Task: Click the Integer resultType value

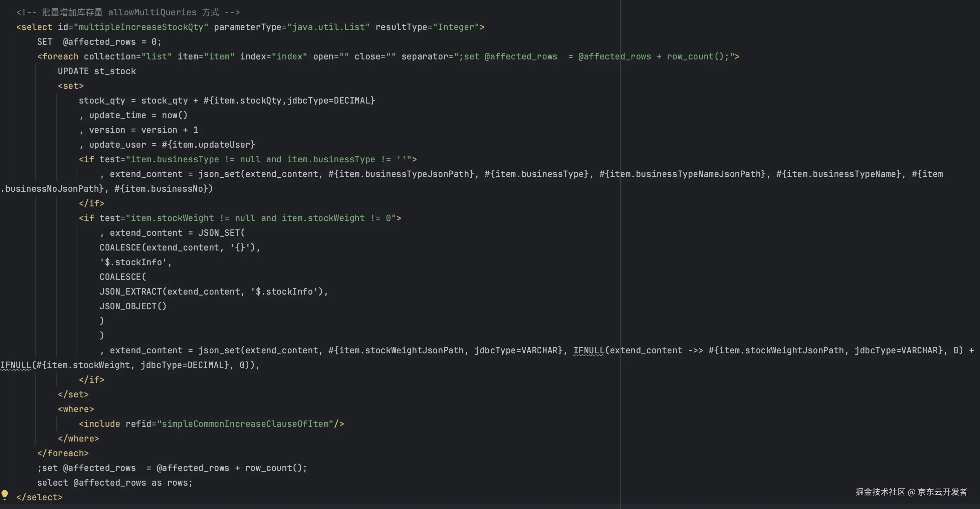Action: 456,27
